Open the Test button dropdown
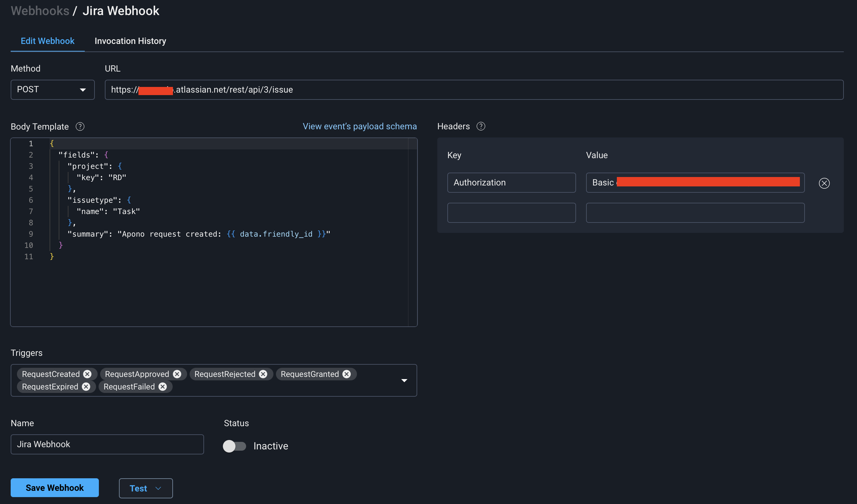The width and height of the screenshot is (857, 504). tap(146, 488)
